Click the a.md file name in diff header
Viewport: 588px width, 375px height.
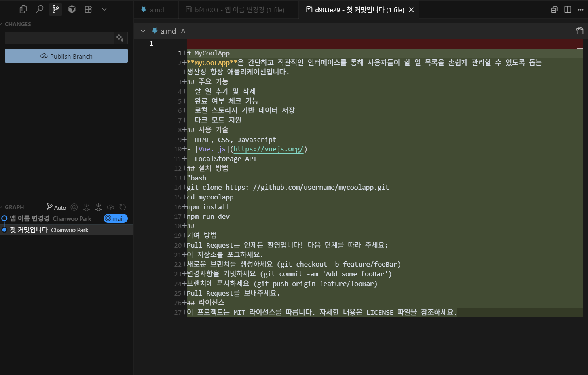click(x=168, y=31)
